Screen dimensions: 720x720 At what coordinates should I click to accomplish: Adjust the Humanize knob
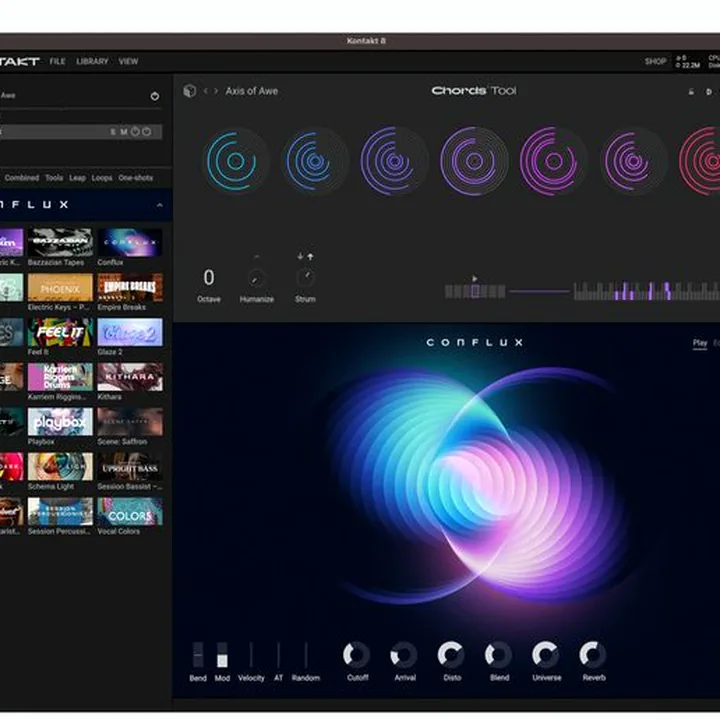[x=256, y=278]
